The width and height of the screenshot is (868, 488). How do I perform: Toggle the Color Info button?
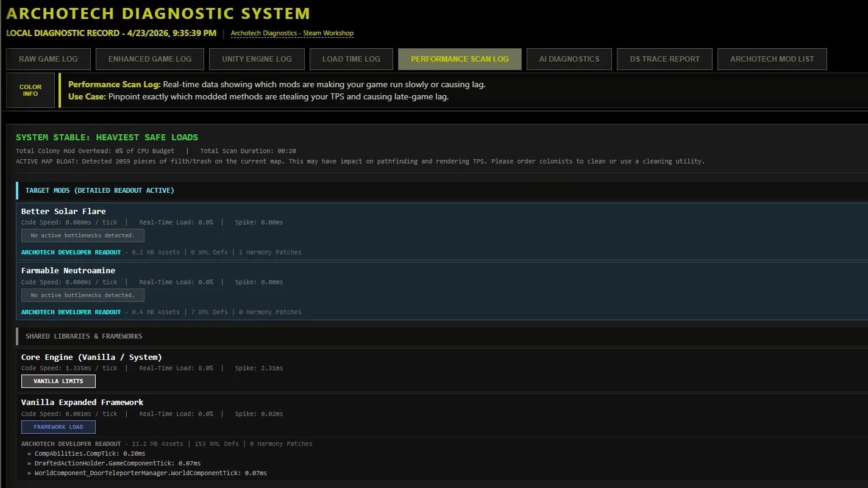pyautogui.click(x=30, y=90)
